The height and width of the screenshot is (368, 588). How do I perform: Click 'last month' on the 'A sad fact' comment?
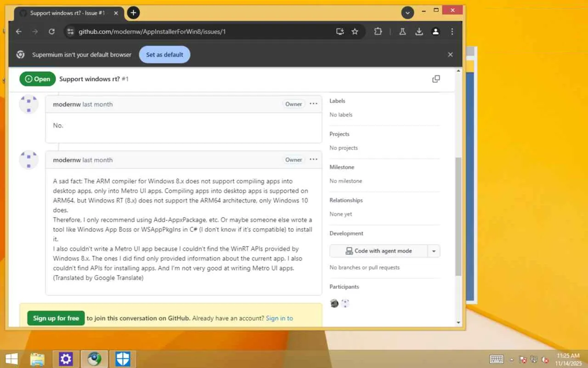click(x=97, y=160)
